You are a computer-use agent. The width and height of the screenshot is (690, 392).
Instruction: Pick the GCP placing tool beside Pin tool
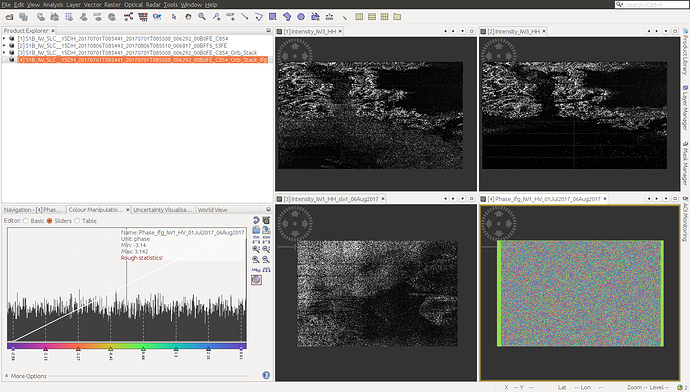pos(230,17)
